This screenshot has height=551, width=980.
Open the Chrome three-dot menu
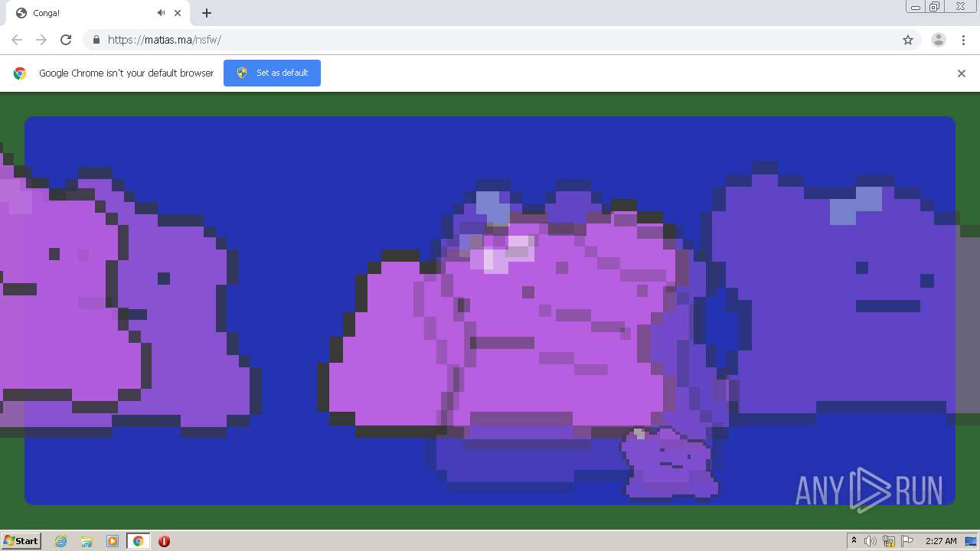coord(963,40)
